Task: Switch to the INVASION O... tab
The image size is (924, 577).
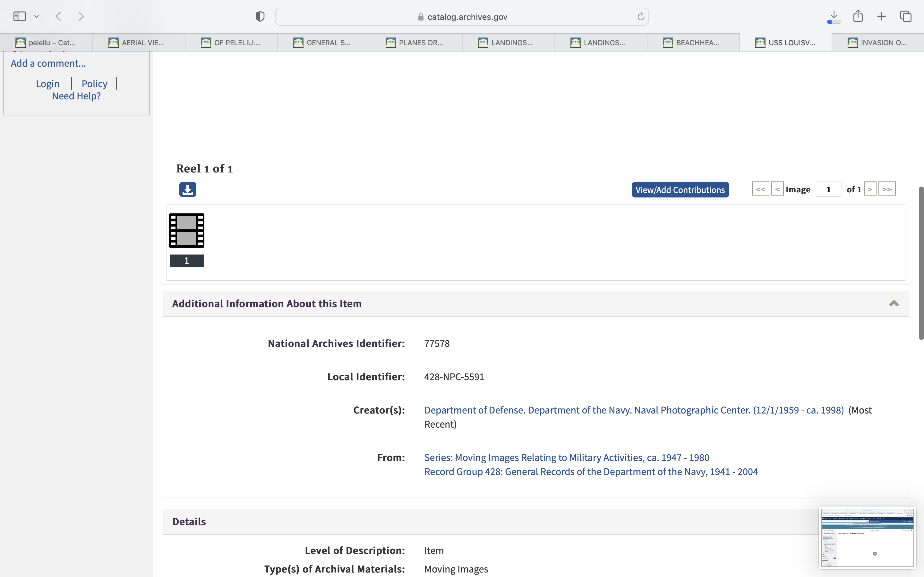Action: [x=877, y=42]
